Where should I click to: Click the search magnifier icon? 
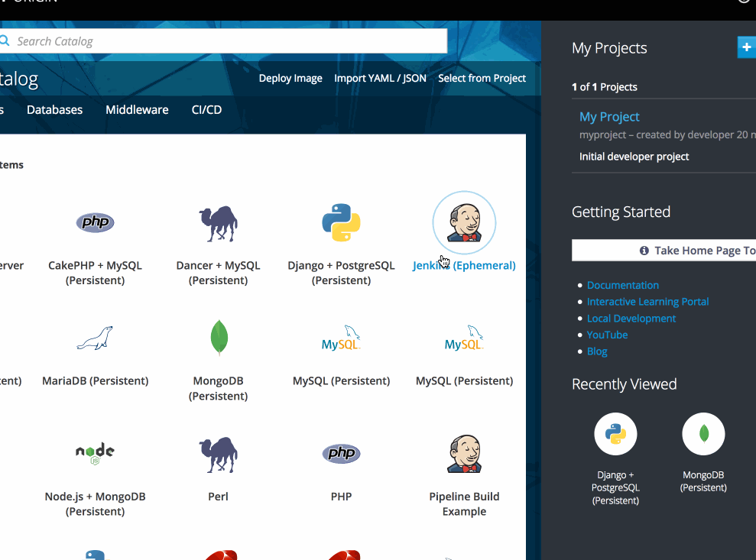(5, 40)
